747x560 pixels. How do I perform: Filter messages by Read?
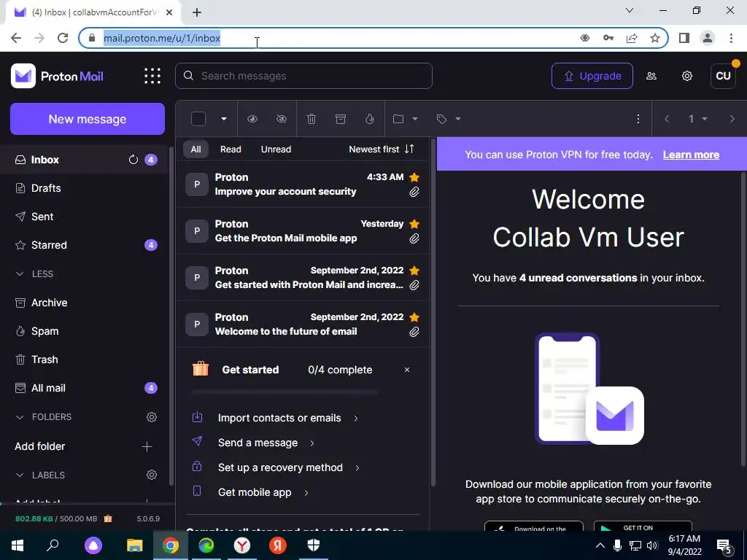pos(231,149)
